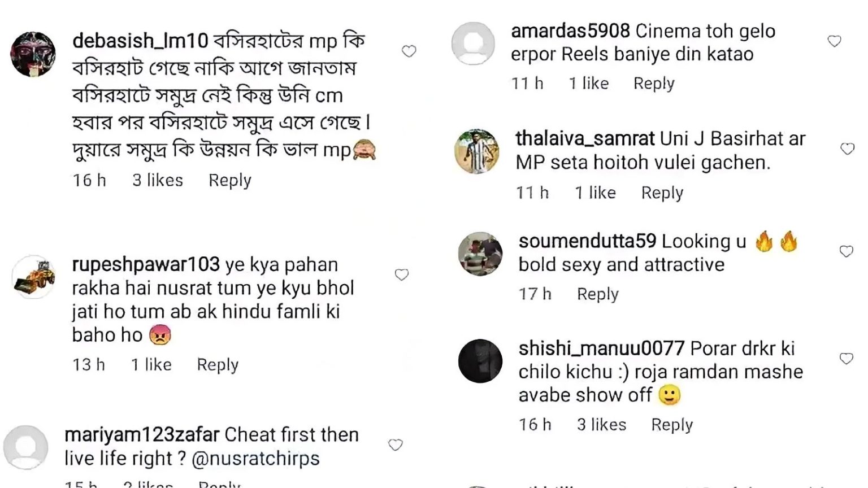The height and width of the screenshot is (488, 868).
Task: Reply to shishi_manuu0077's comment
Action: coord(672,425)
